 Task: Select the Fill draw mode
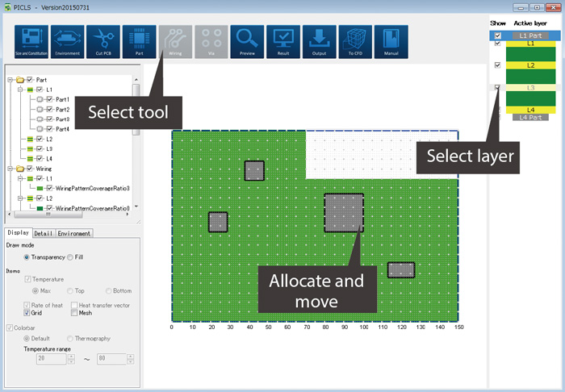(70, 257)
